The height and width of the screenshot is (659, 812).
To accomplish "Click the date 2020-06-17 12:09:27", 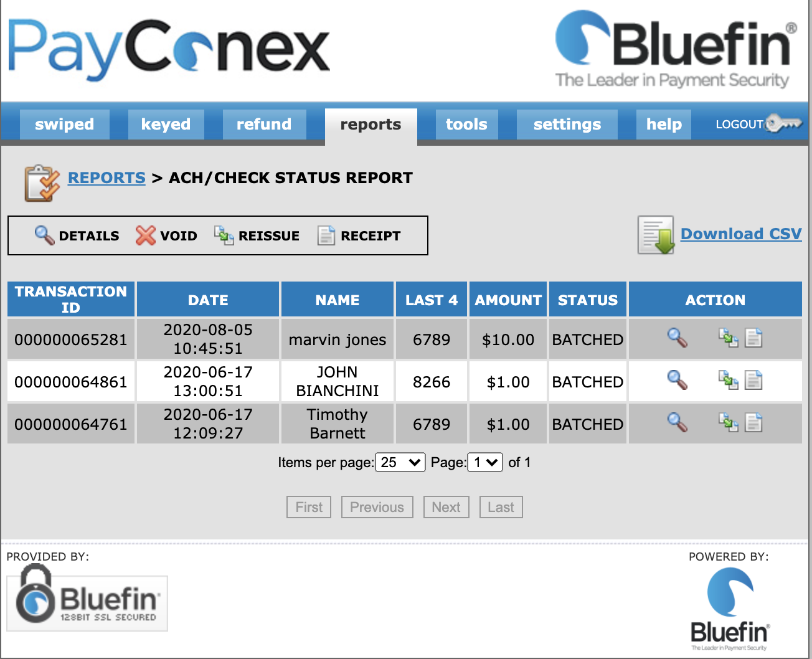I will pos(208,424).
